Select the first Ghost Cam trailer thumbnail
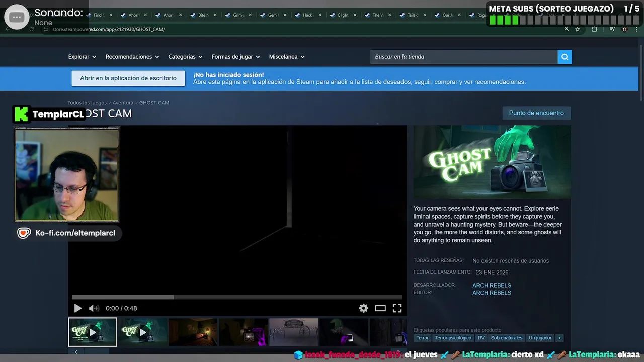 [92, 332]
